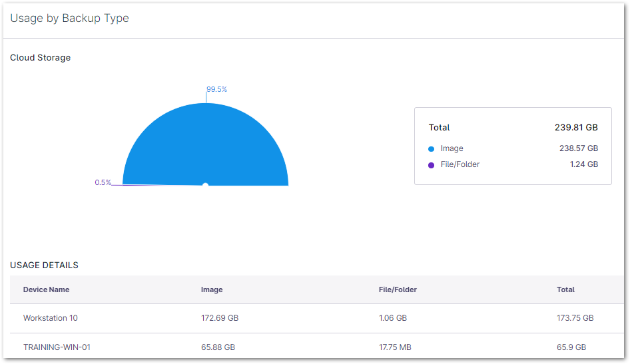Click the 239.81 GB total value
Image resolution: width=630 pixels, height=364 pixels.
(x=576, y=127)
